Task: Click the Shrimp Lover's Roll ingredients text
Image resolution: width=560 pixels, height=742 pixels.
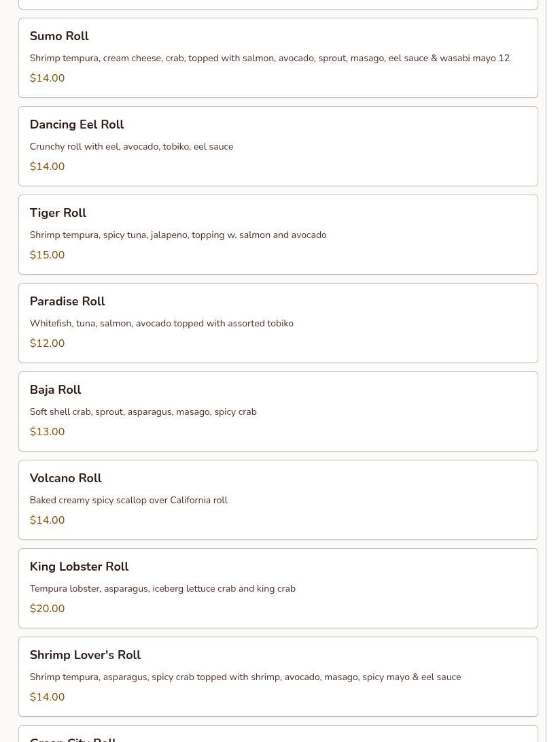Action: point(245,677)
